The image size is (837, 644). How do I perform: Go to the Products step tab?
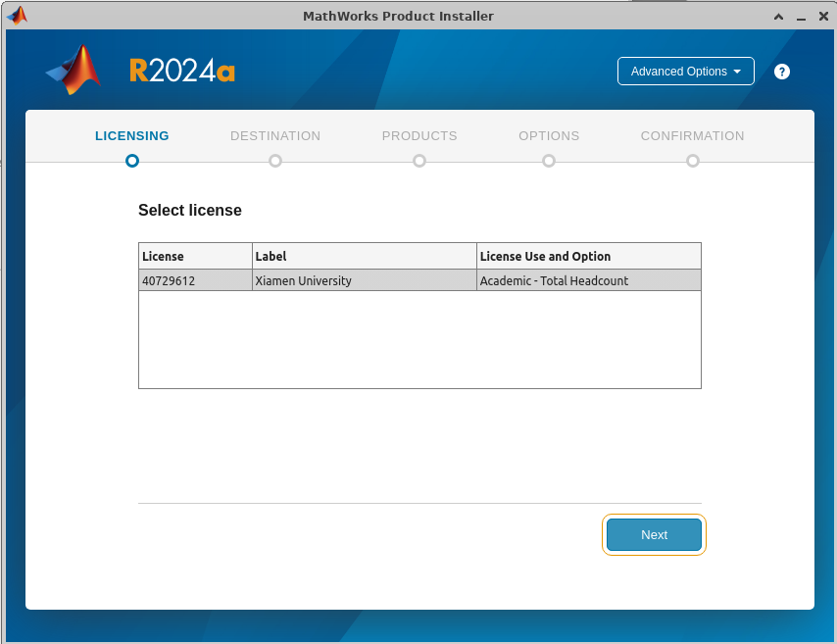(419, 135)
